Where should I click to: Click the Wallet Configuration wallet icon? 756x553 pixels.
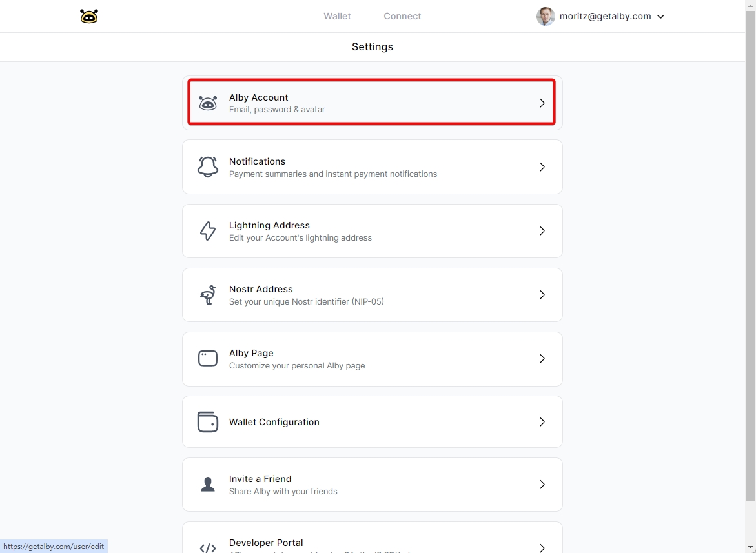pyautogui.click(x=208, y=422)
